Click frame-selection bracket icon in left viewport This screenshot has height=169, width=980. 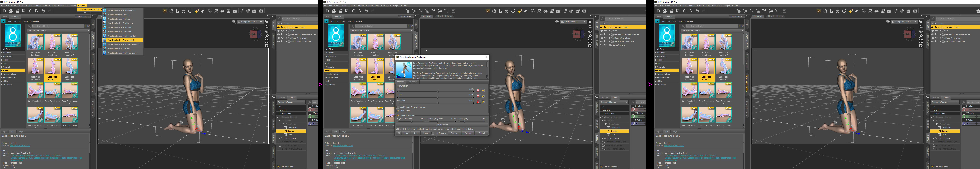(267, 41)
